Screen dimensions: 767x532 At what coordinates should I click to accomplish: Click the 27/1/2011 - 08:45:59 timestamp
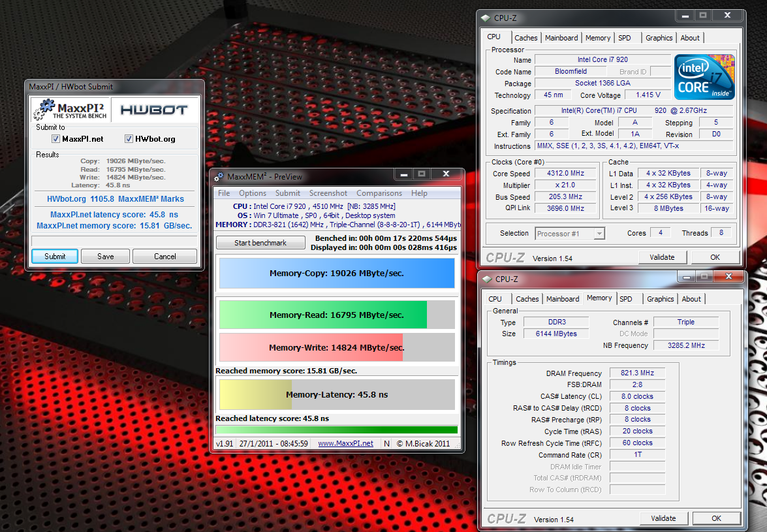[x=274, y=443]
